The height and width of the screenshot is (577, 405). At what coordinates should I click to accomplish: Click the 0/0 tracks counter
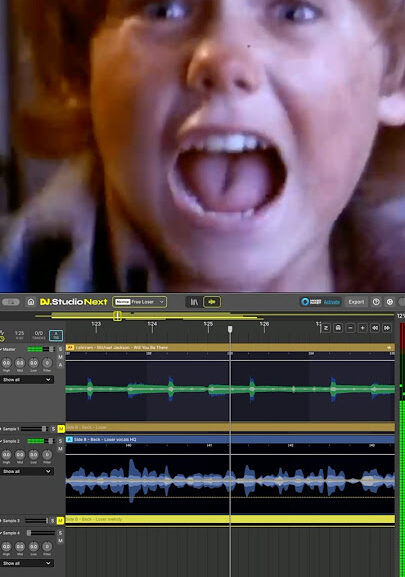[x=39, y=335]
